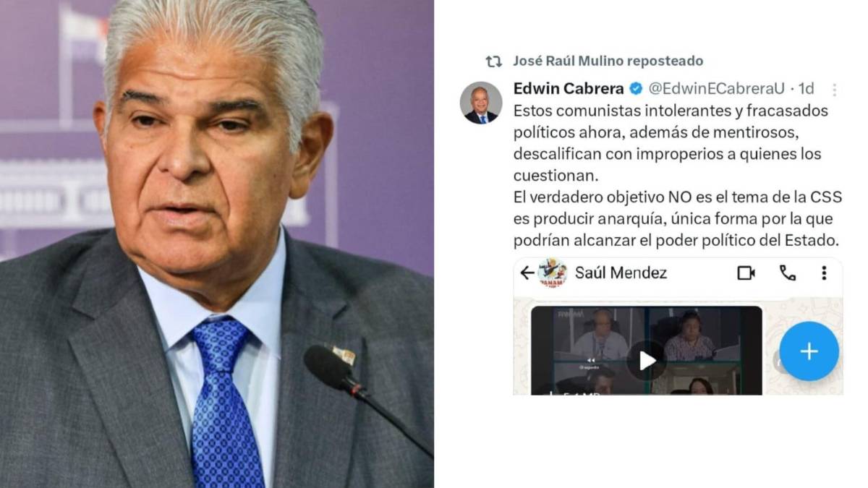The width and height of the screenshot is (868, 488).
Task: Open the tweet's three-dot options menu
Action: (834, 90)
